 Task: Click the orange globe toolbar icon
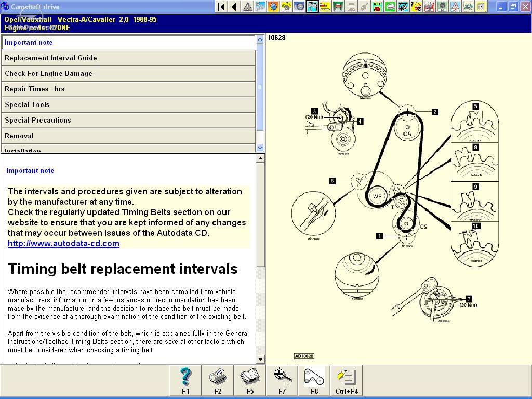(273, 6)
